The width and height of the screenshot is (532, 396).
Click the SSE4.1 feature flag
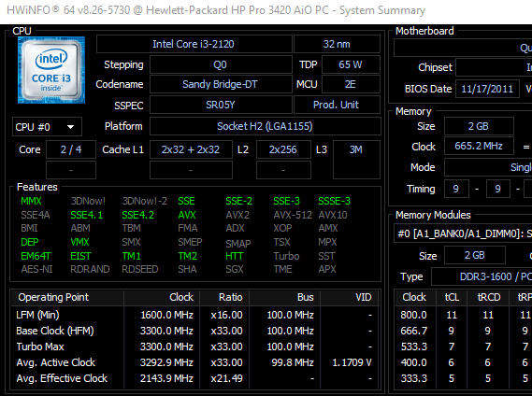pyautogui.click(x=87, y=215)
